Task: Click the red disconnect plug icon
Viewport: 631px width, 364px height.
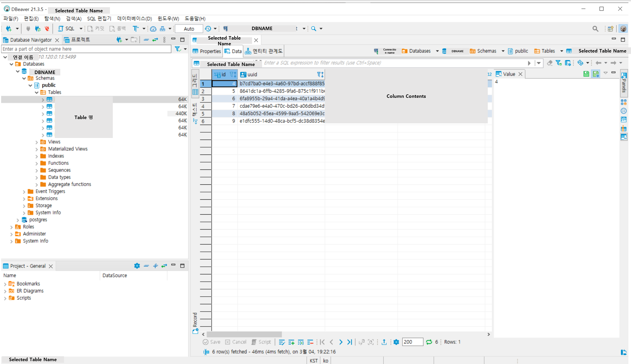Action: point(47,29)
